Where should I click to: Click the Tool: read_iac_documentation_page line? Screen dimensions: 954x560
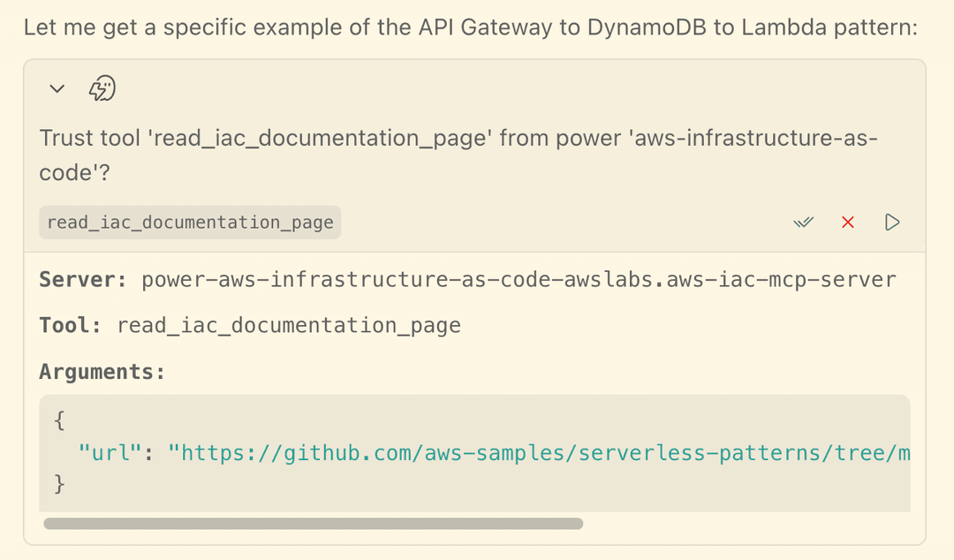click(x=250, y=325)
